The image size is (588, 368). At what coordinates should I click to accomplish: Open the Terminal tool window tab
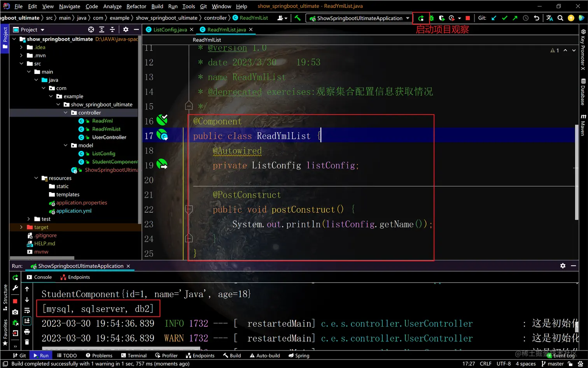click(134, 356)
